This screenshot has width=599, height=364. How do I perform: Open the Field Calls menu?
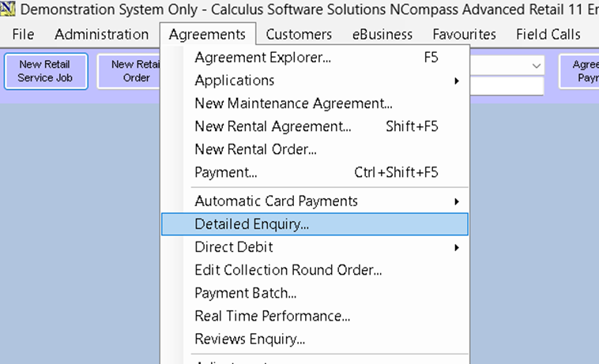coord(548,35)
